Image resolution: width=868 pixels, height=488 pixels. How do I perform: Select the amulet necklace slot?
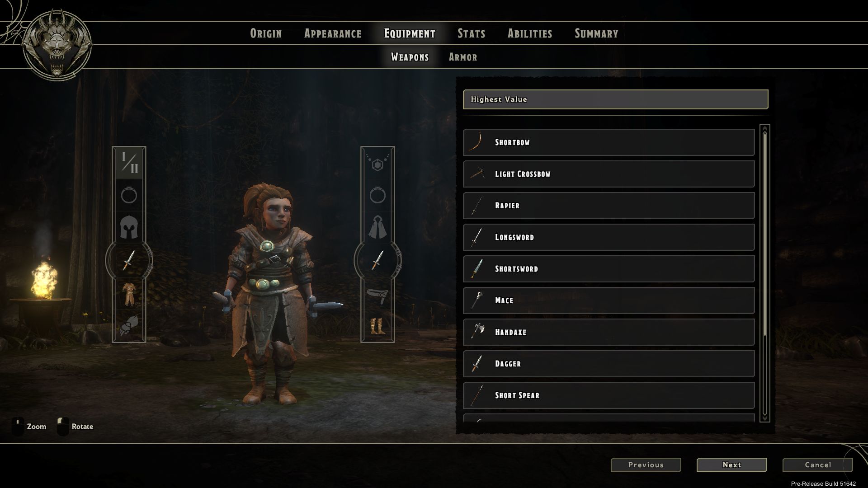(377, 163)
